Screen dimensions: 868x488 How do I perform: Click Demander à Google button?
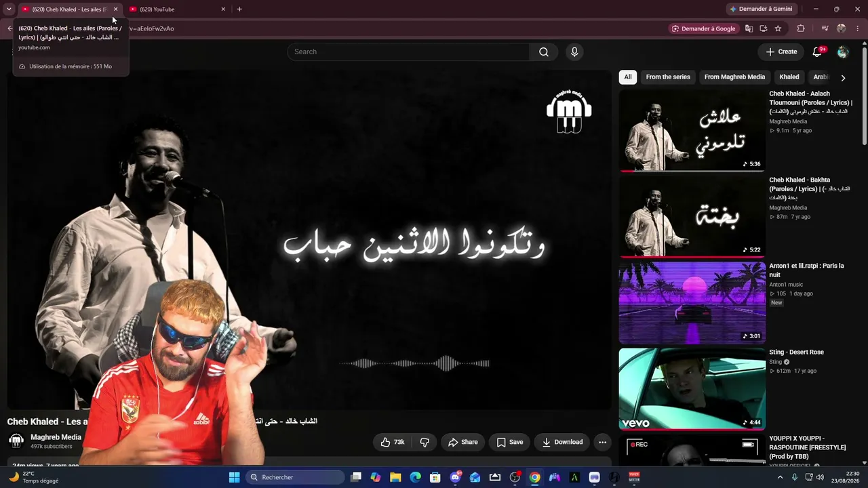(x=703, y=28)
